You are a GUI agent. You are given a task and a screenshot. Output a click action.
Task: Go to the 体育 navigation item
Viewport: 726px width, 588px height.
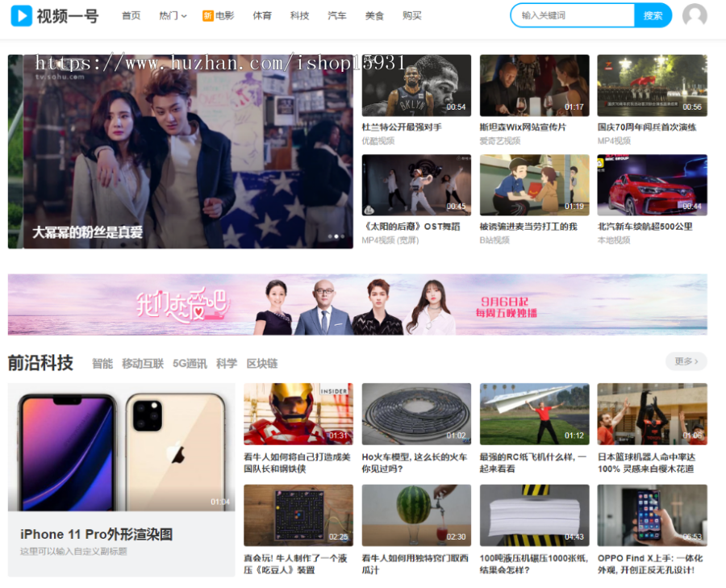(261, 15)
